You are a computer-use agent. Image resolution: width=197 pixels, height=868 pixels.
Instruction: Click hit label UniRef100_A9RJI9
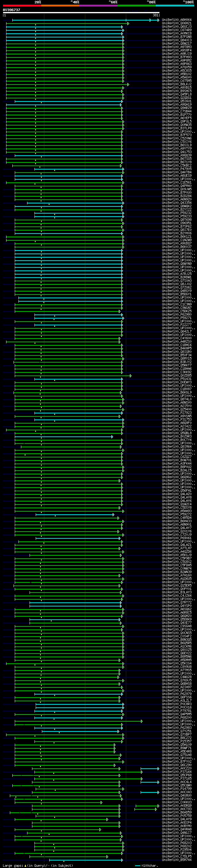pos(177,54)
